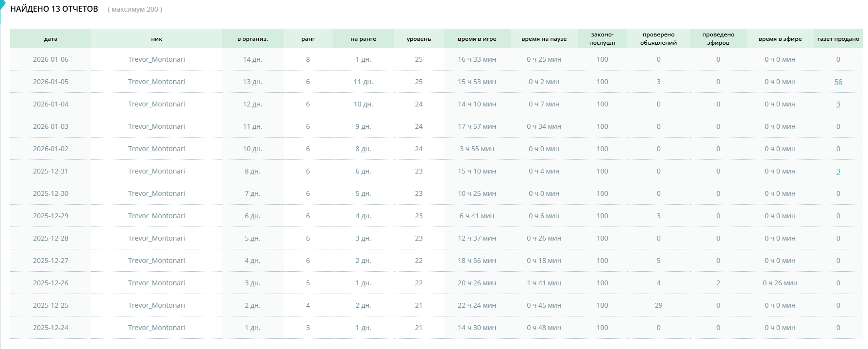Click the 'законо-послушн' column header
The width and height of the screenshot is (868, 349).
pos(602,39)
